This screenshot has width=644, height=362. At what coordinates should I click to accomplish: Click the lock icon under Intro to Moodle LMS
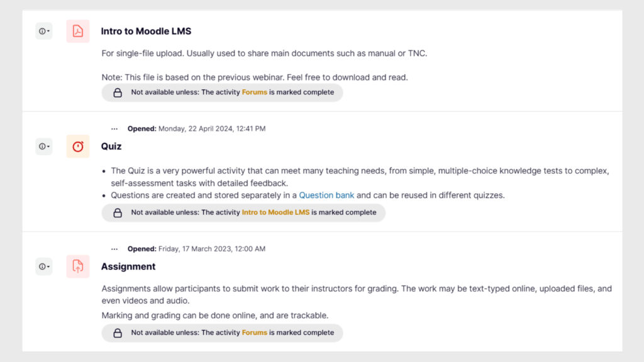point(118,93)
